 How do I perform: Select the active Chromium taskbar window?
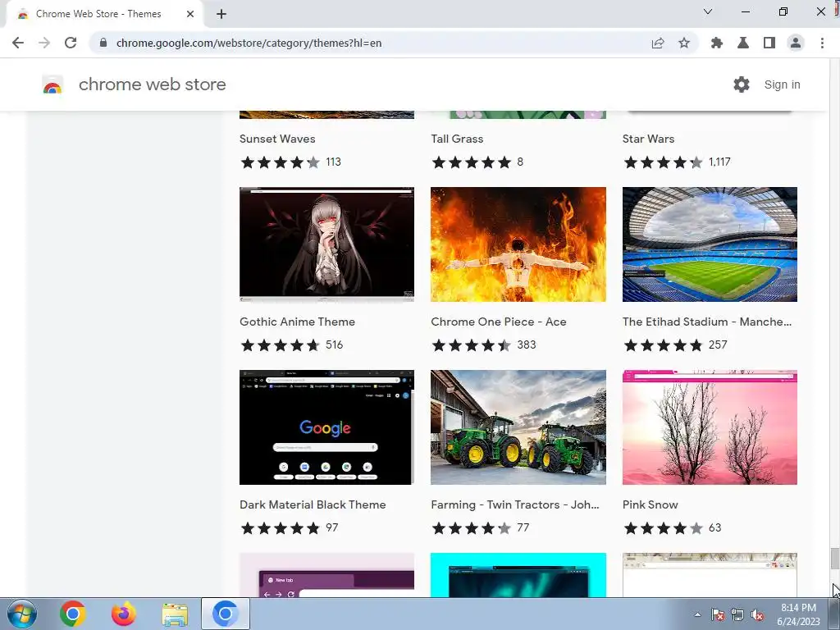(x=226, y=614)
